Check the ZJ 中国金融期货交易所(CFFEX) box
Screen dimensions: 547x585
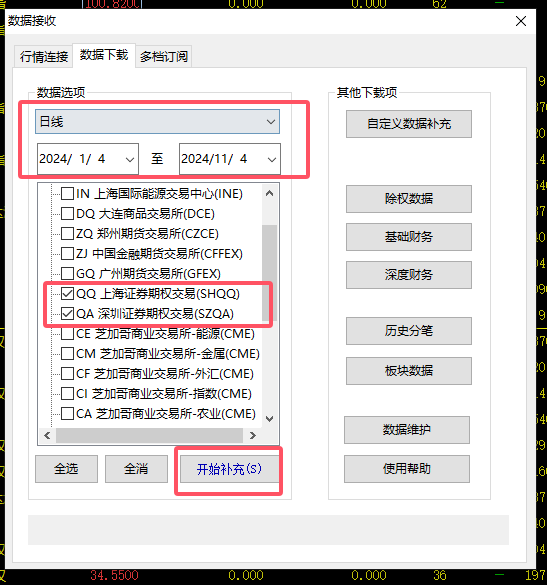coord(67,254)
